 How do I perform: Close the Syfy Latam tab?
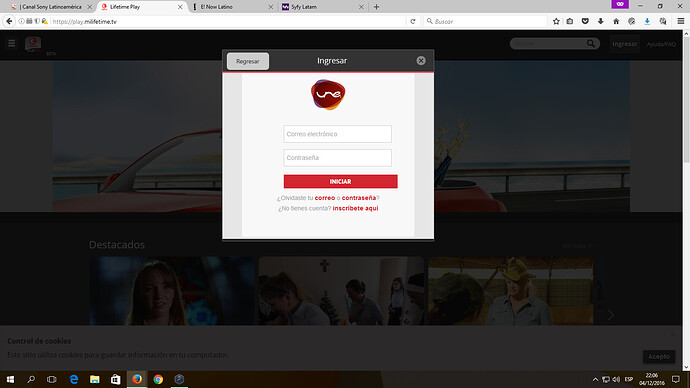click(361, 7)
